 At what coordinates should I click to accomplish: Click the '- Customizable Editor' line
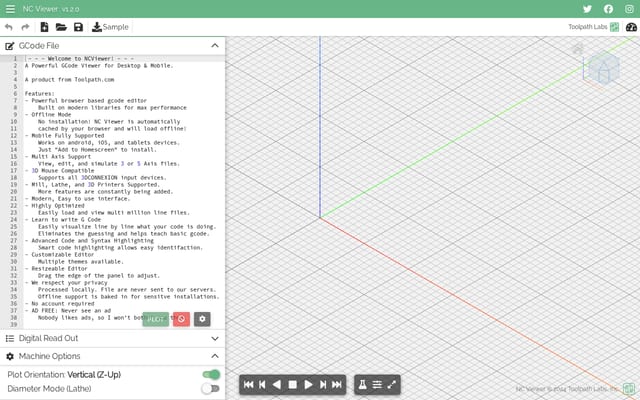[x=59, y=255]
